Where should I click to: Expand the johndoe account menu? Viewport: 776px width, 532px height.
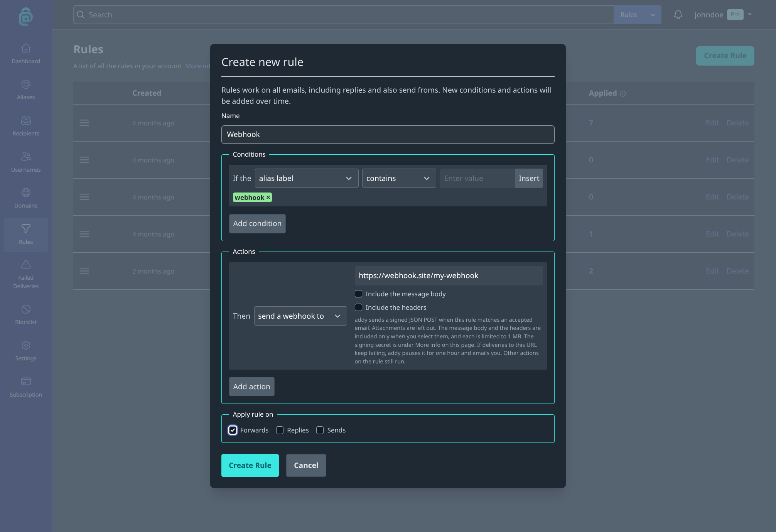(723, 15)
